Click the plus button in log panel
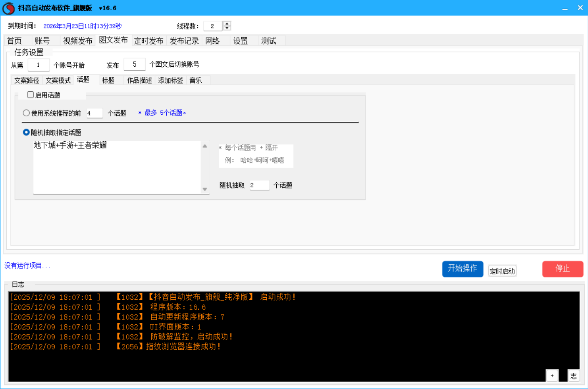This screenshot has width=588, height=389. [552, 376]
